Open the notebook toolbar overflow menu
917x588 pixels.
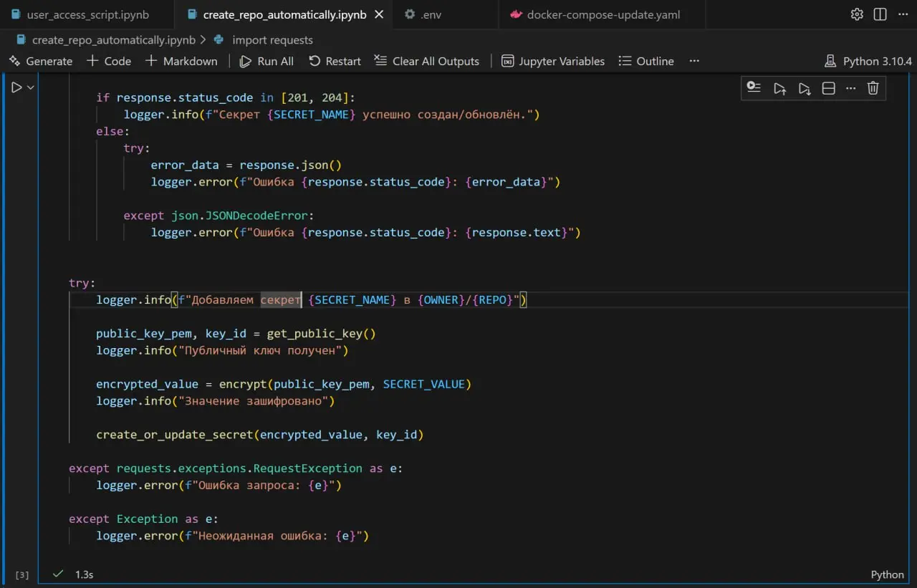tap(693, 61)
